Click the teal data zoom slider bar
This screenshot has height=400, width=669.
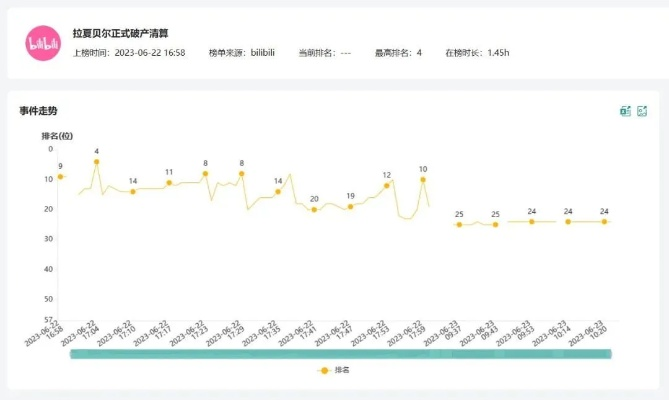click(x=340, y=354)
